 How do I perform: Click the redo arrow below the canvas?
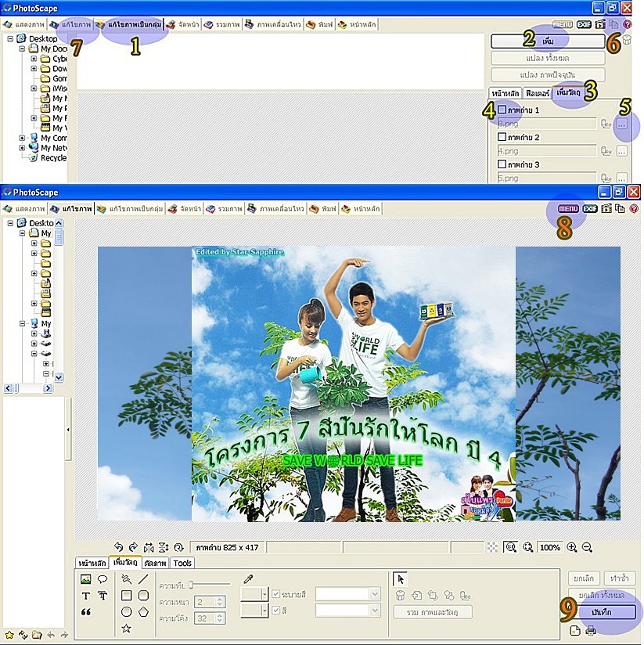(133, 547)
